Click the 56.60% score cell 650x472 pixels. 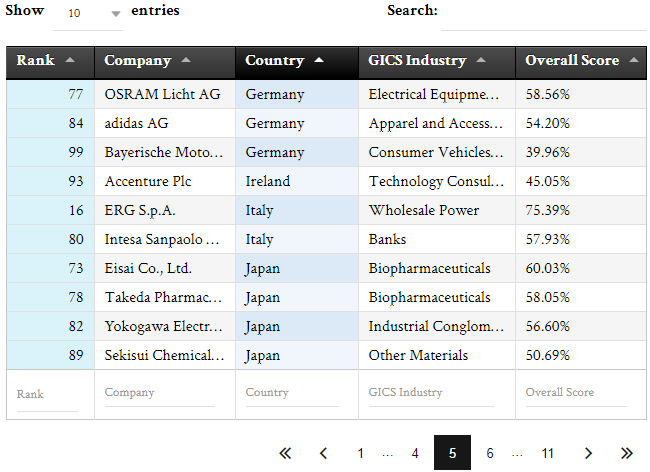tap(581, 326)
